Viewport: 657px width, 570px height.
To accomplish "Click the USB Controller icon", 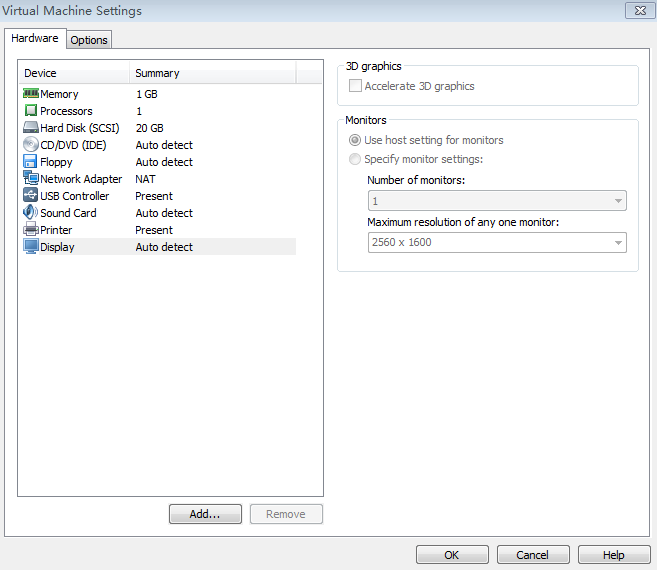I will click(x=31, y=195).
